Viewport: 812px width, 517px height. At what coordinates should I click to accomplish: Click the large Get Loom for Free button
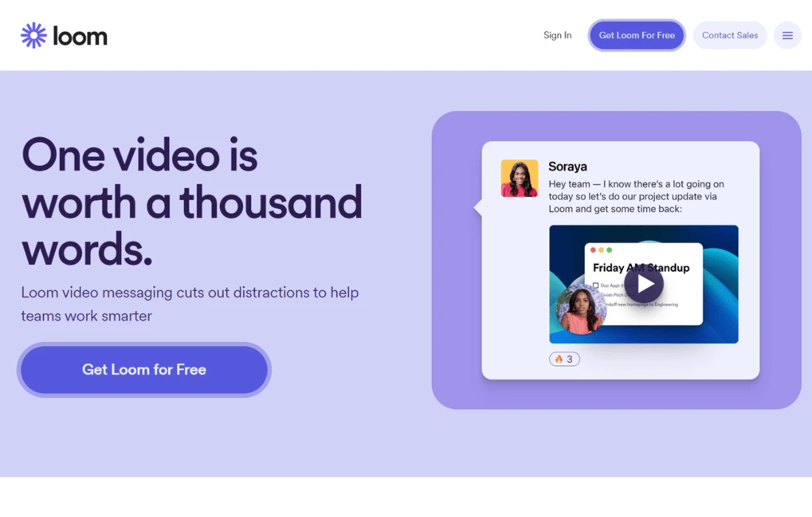[144, 369]
